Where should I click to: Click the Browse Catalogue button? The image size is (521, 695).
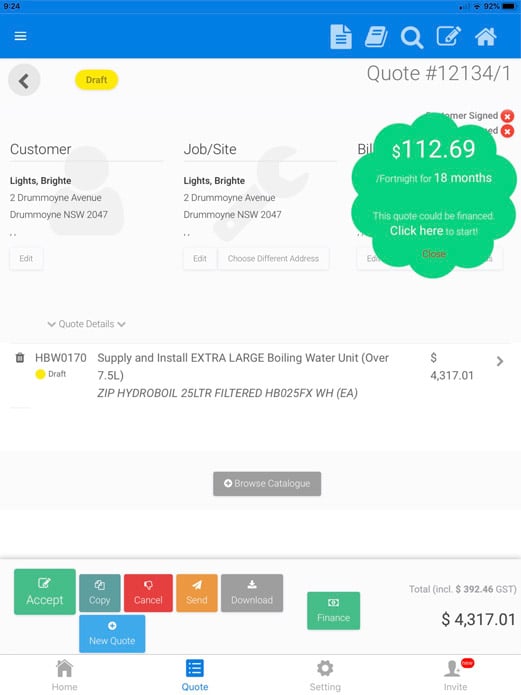click(267, 484)
